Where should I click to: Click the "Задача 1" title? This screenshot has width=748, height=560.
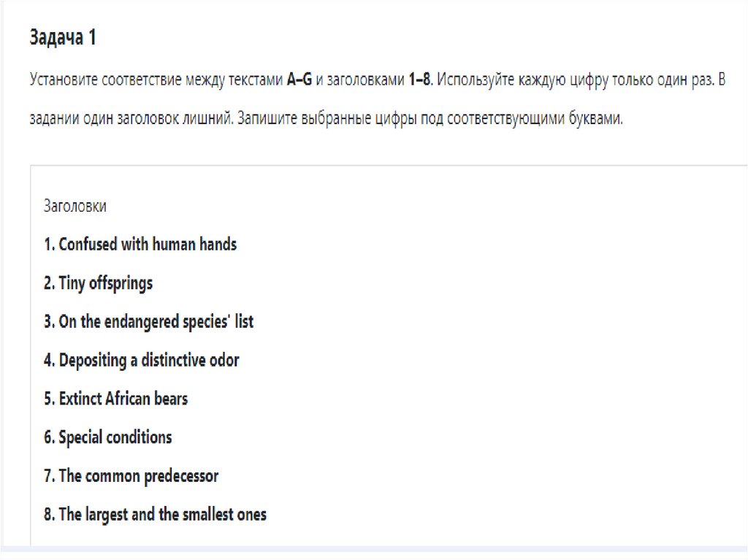tap(63, 38)
